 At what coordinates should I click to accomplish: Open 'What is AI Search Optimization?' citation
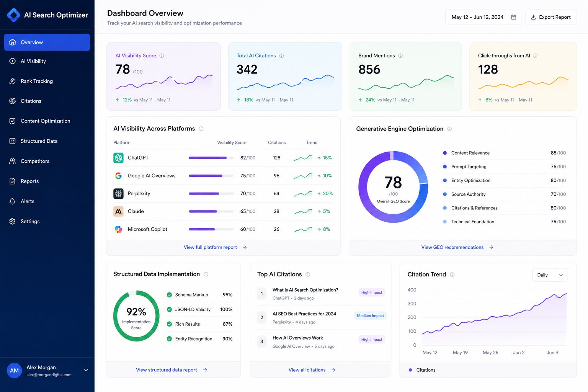(305, 290)
